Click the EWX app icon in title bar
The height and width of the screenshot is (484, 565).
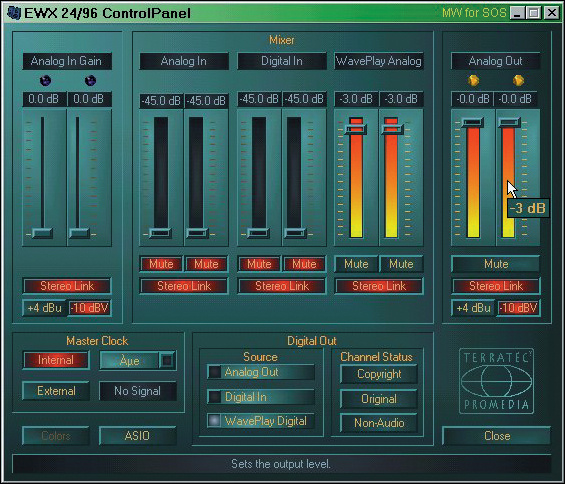14,13
